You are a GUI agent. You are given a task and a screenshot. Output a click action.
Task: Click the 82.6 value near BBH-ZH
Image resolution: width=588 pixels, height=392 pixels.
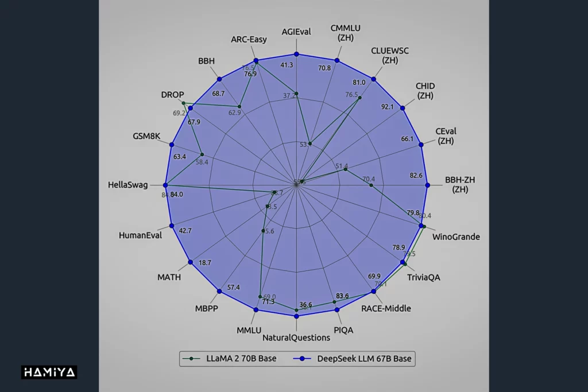tap(416, 176)
